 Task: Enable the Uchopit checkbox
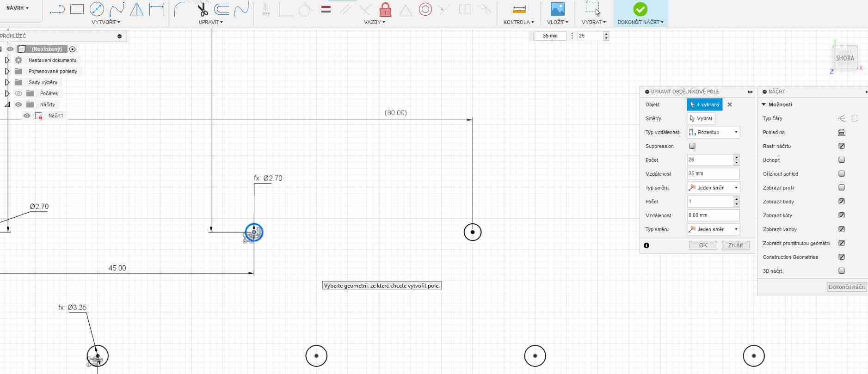click(x=842, y=160)
